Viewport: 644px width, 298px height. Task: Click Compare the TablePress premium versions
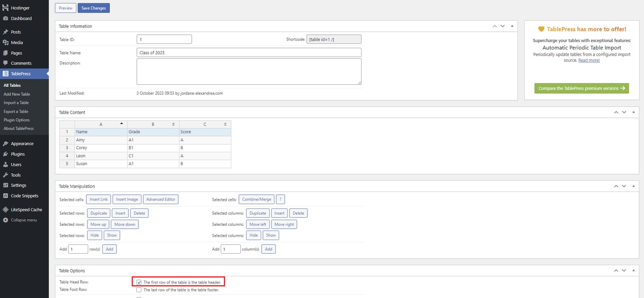tap(582, 88)
